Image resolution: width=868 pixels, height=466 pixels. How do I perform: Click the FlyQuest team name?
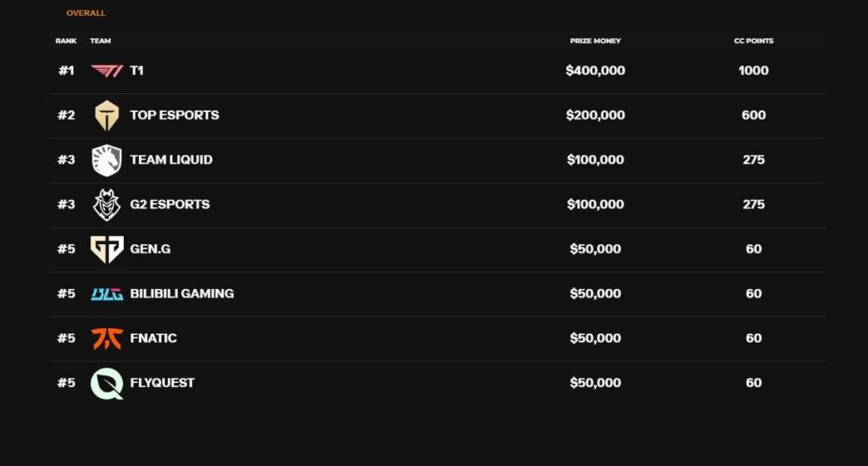point(162,383)
